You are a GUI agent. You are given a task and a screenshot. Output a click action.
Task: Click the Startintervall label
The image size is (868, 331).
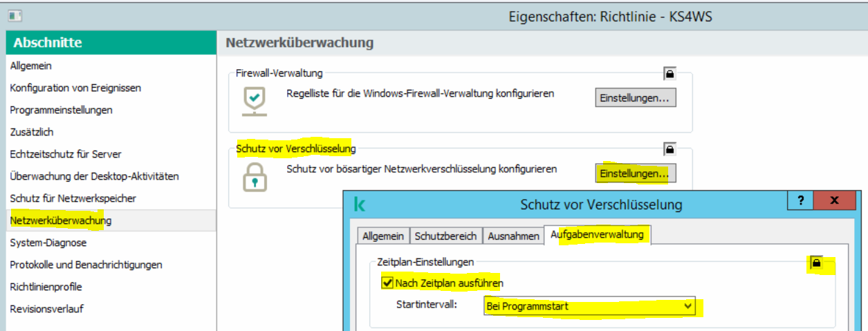(x=426, y=305)
